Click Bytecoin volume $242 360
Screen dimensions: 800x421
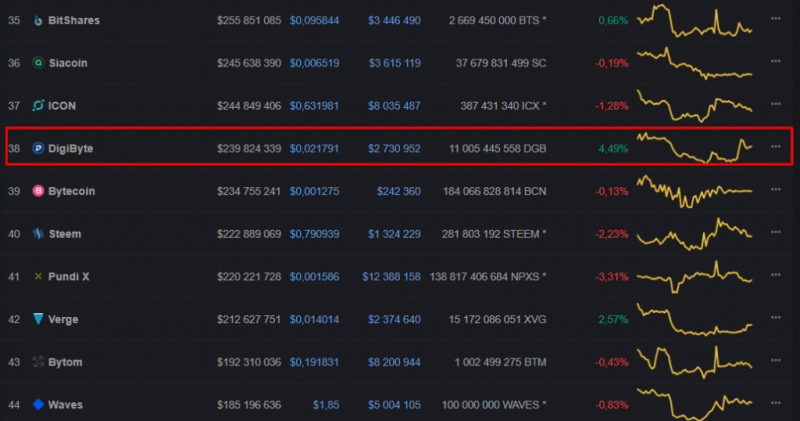coord(398,191)
